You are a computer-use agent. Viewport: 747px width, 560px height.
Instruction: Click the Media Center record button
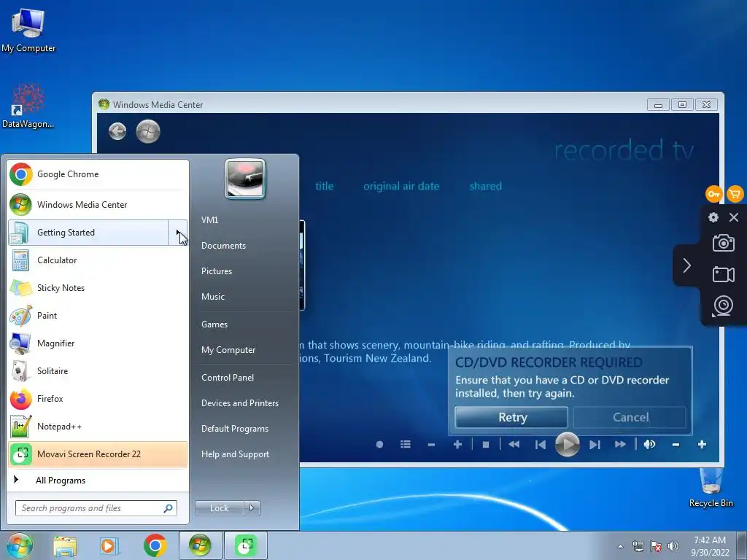[x=379, y=445]
